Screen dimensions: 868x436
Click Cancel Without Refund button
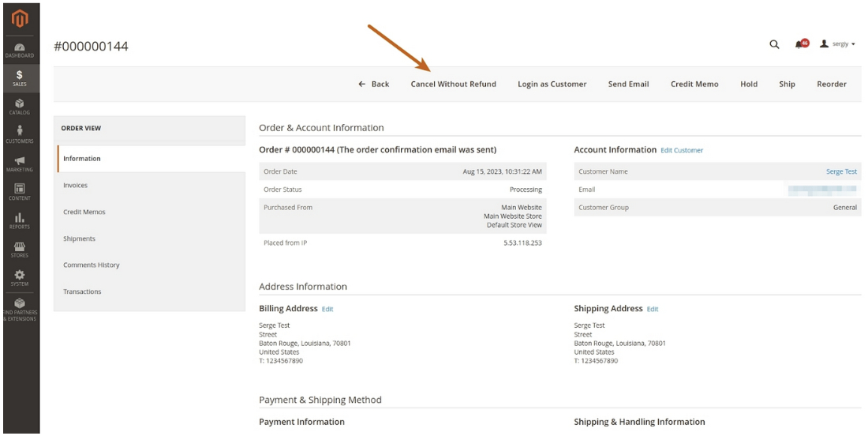point(454,85)
